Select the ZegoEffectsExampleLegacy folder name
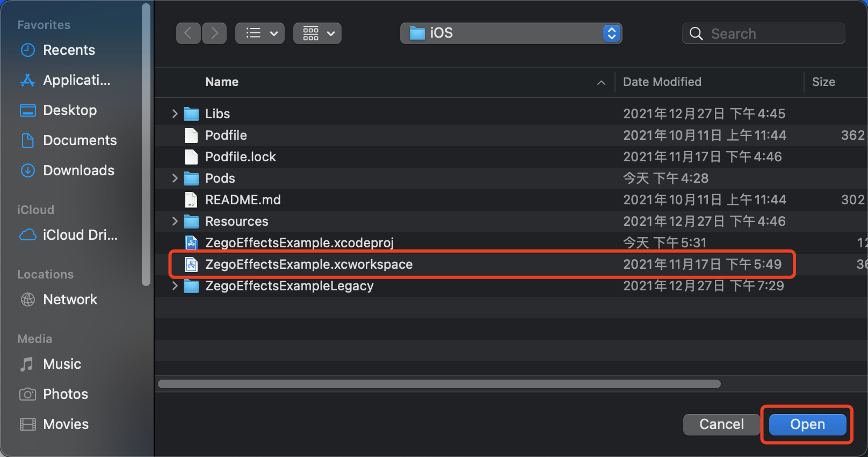The height and width of the screenshot is (457, 868). (x=290, y=285)
